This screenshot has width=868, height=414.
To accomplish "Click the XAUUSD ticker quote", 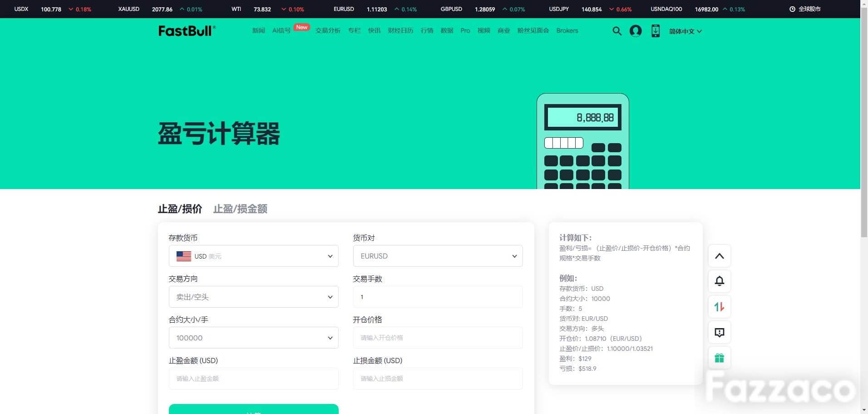I will coord(160,9).
